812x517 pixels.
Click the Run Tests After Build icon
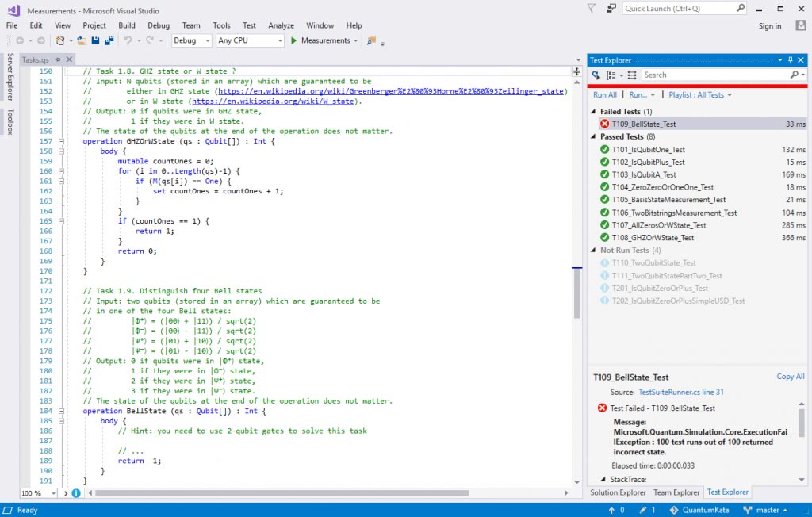click(596, 75)
